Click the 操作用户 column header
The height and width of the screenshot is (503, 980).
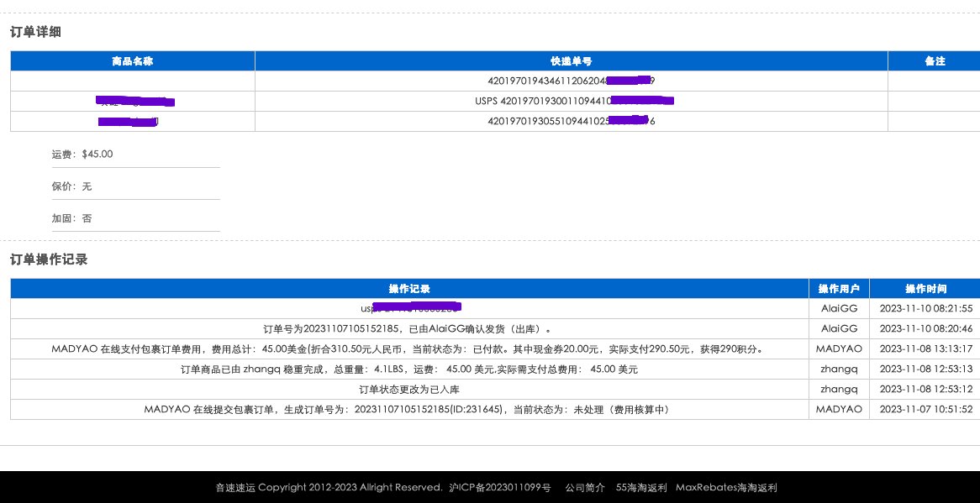[839, 289]
